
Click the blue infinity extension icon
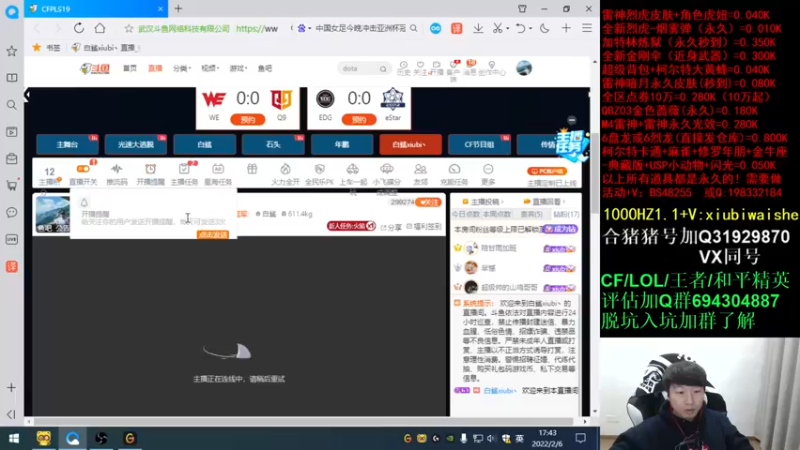point(435,29)
